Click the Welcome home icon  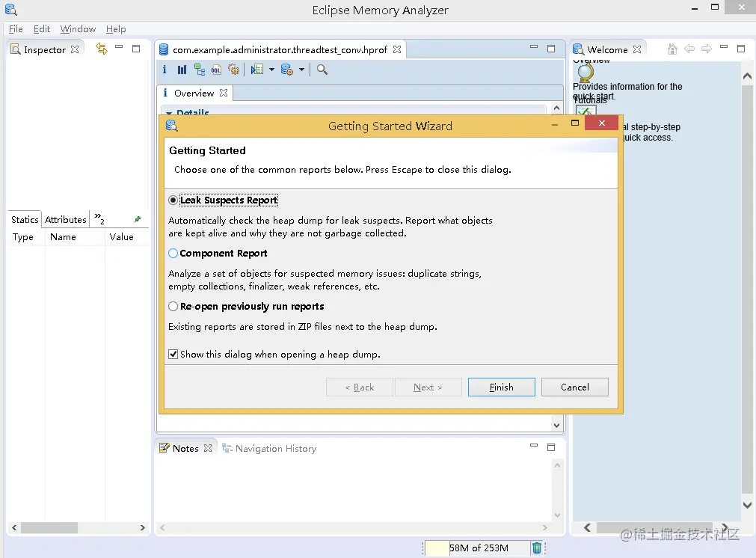(672, 49)
